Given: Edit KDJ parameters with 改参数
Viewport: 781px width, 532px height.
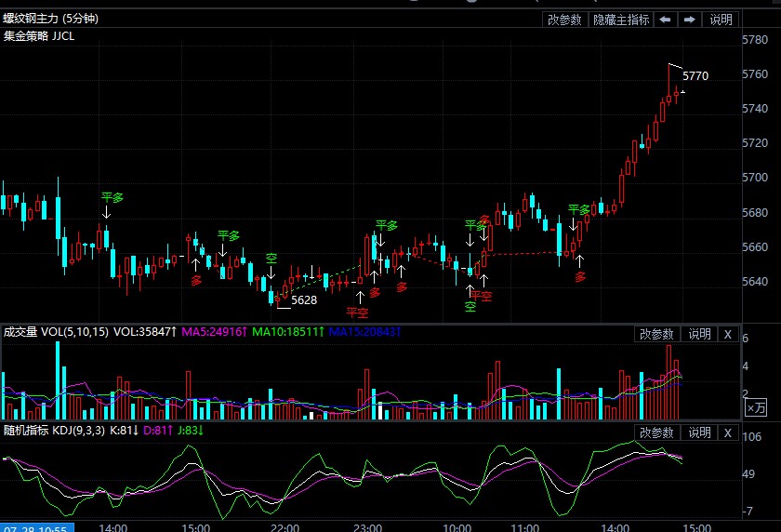Looking at the screenshot, I should click(x=656, y=432).
